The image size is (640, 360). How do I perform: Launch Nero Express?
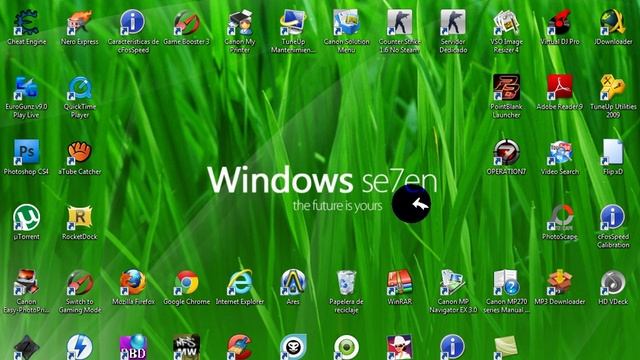tap(80, 22)
